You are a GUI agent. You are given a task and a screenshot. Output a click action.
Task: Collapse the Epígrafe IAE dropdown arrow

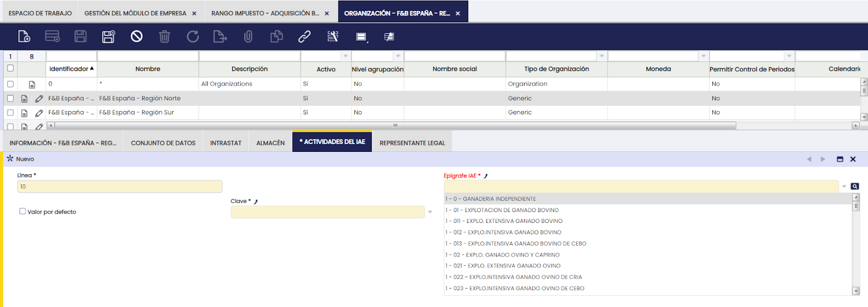pos(844,187)
